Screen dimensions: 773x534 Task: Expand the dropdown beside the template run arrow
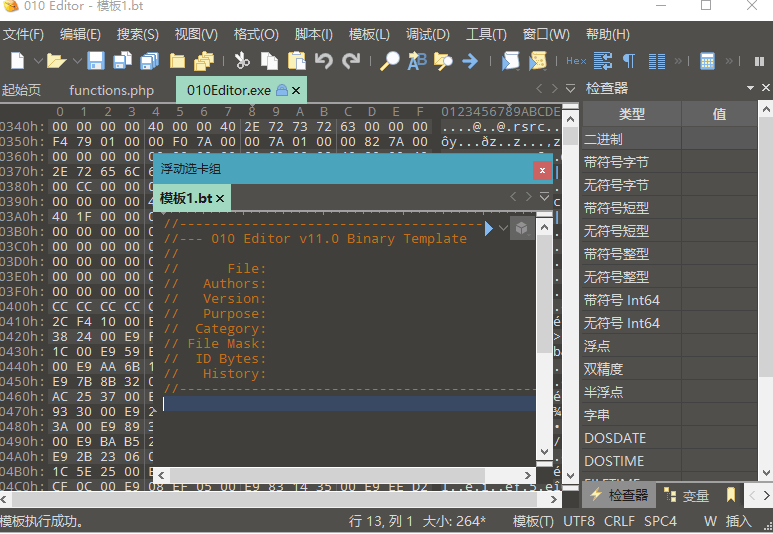(503, 228)
